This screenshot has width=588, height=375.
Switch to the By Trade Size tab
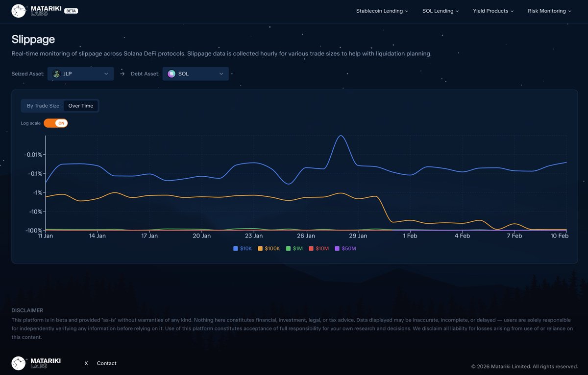coord(43,106)
